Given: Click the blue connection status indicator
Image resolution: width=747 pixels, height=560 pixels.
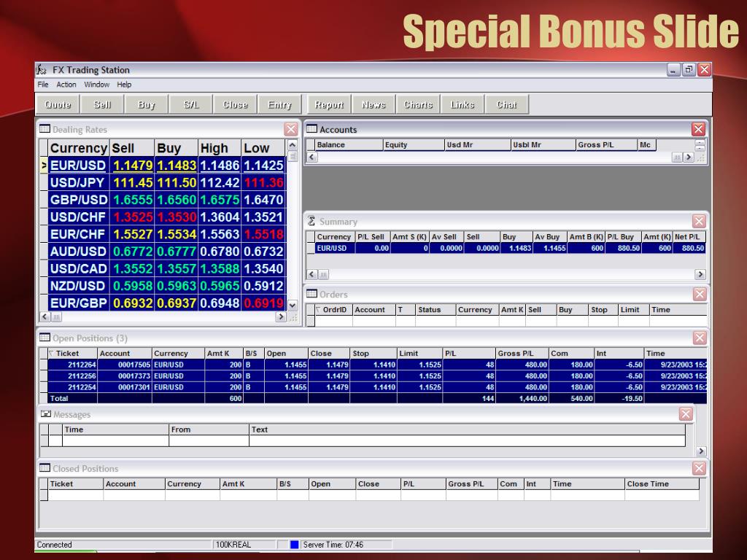Looking at the screenshot, I should [x=294, y=544].
